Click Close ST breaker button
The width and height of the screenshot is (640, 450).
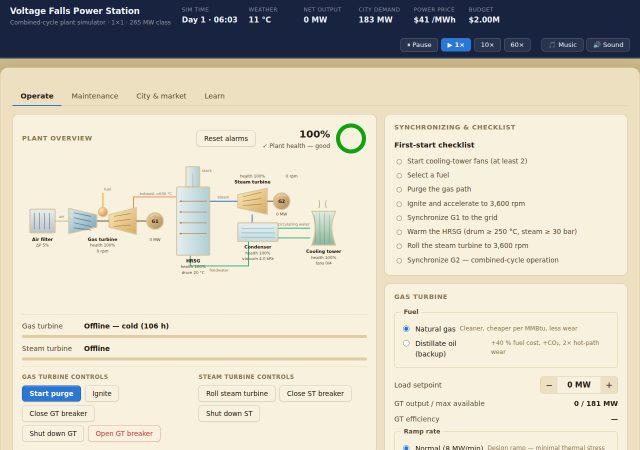(x=315, y=394)
